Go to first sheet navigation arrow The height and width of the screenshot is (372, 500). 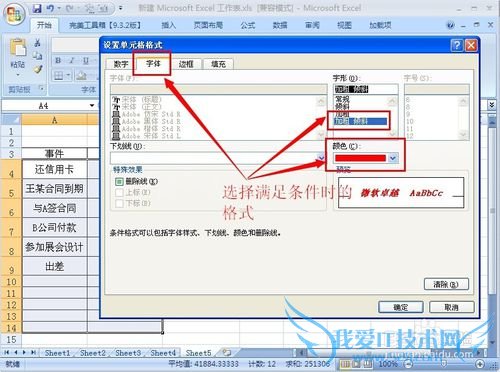[7, 352]
